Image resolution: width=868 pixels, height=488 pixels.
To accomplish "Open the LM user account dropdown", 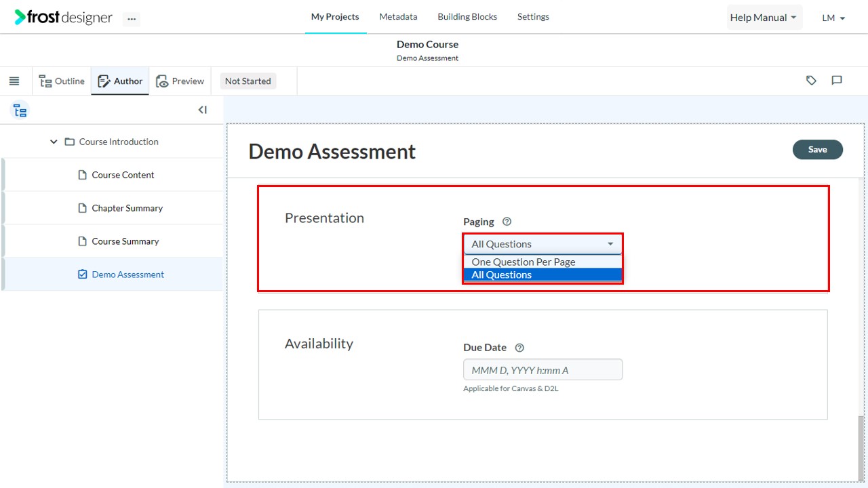I will coord(833,18).
